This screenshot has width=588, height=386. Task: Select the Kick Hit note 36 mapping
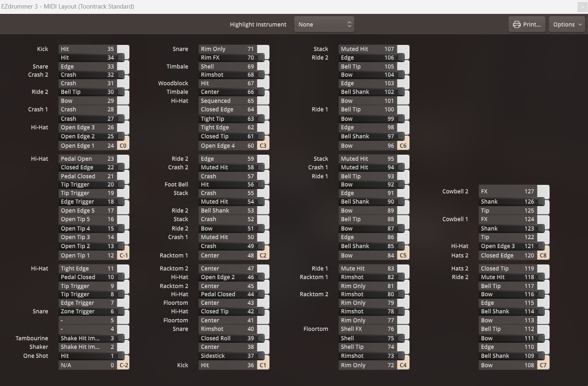(x=227, y=365)
